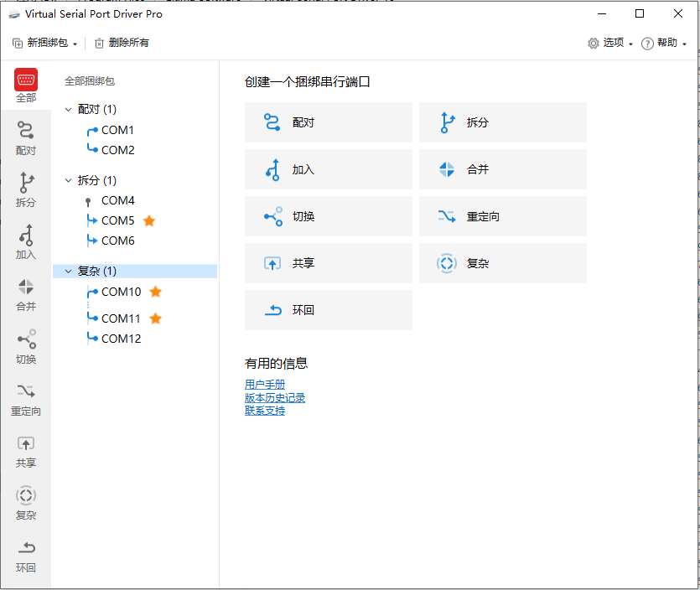Open the 加入 (Join) bundle creator tile

329,169
